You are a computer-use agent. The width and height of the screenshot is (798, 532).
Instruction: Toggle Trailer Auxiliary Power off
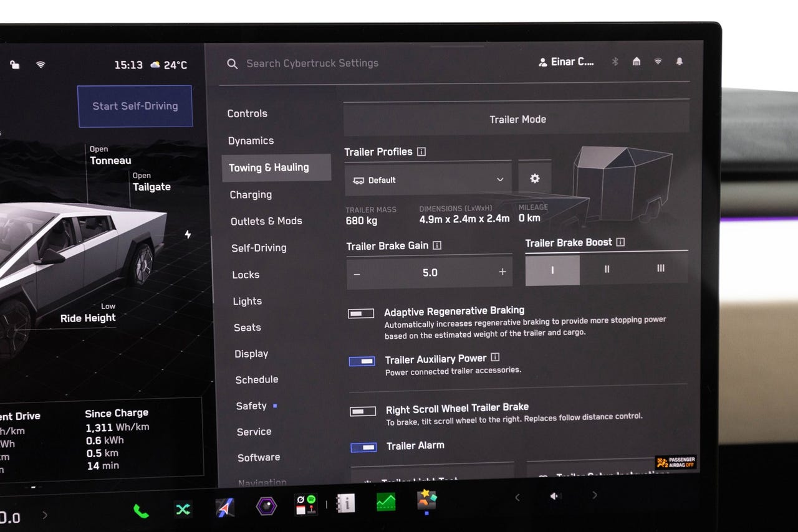(362, 361)
